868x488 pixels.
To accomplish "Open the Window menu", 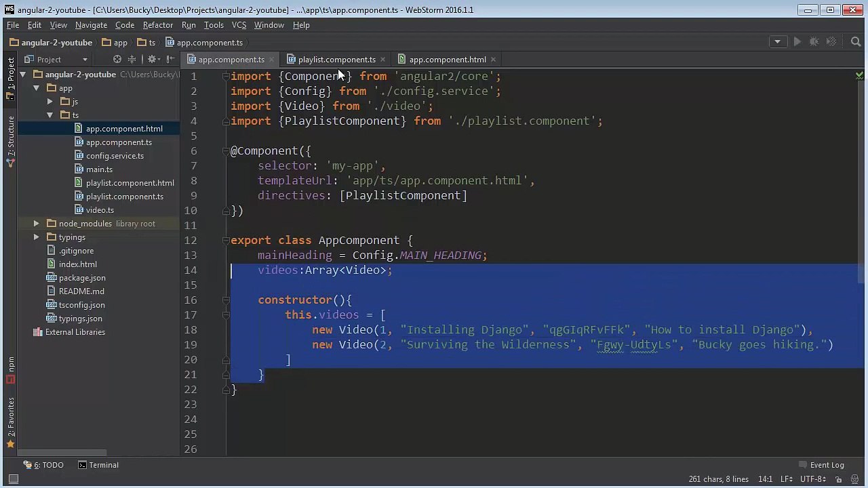I will click(269, 25).
